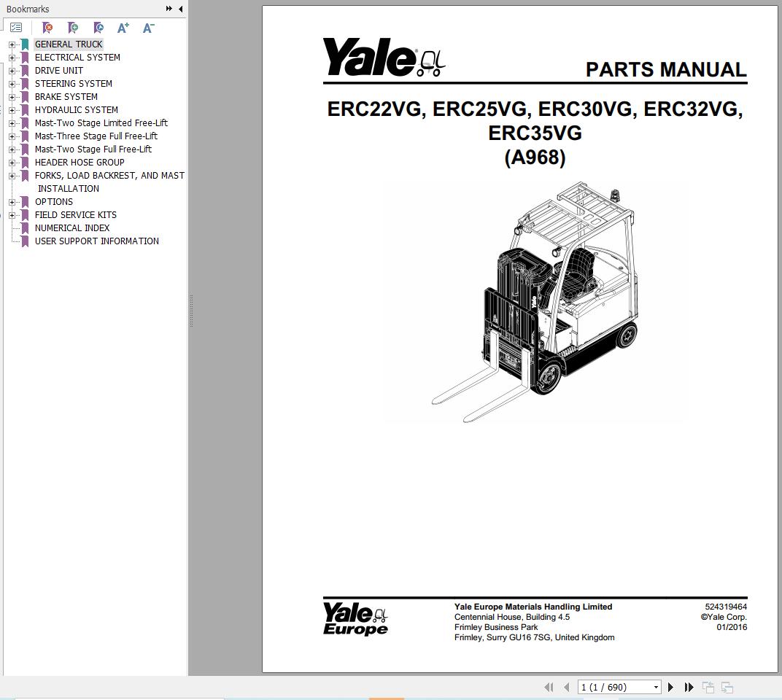The image size is (782, 700).
Task: Add a new bookmark
Action: point(73,27)
